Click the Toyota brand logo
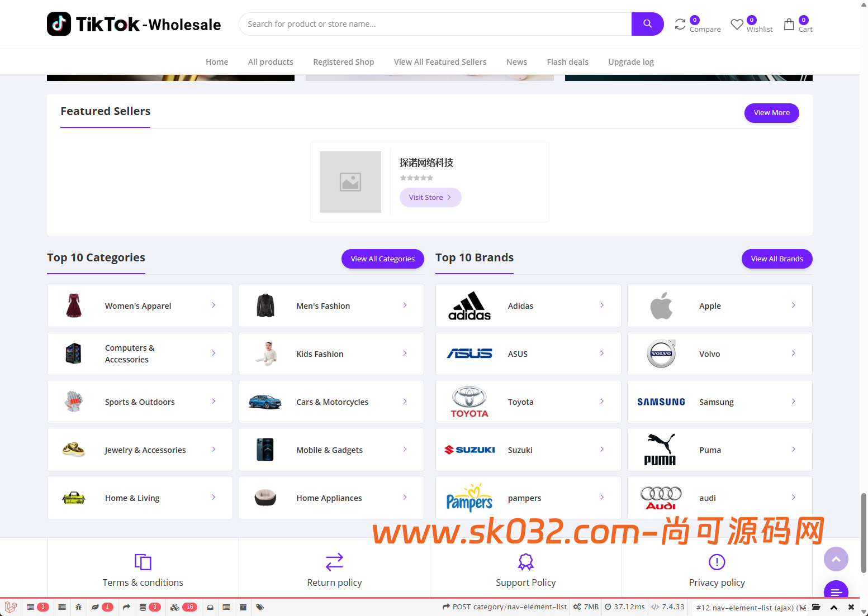This screenshot has width=868, height=616. click(x=469, y=402)
